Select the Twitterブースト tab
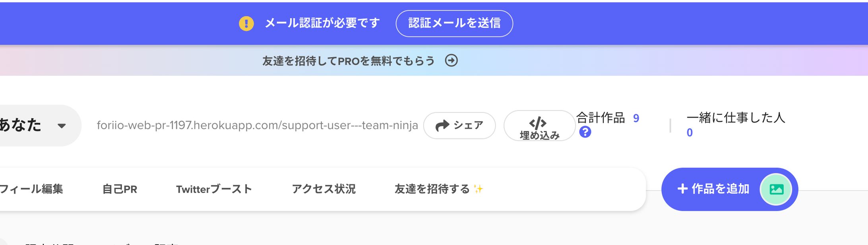The image size is (868, 245). click(x=214, y=189)
